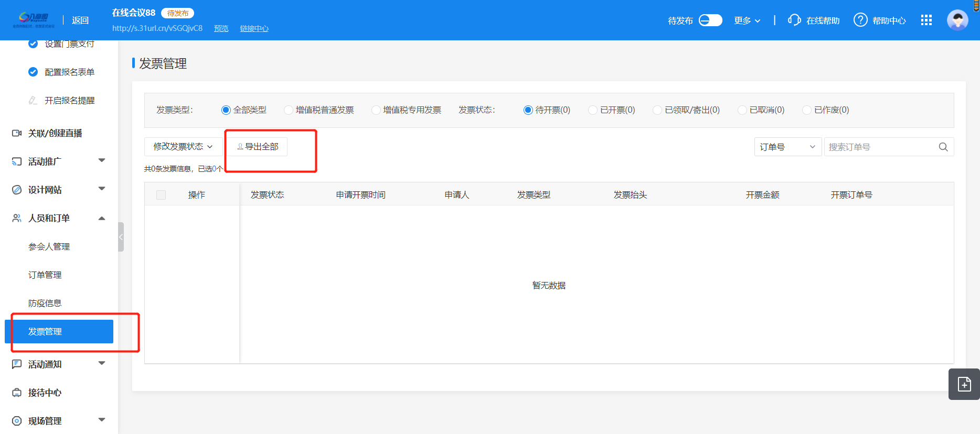Open the 订单号 search type dropdown
Screen dimensions: 980x434
tap(788, 147)
